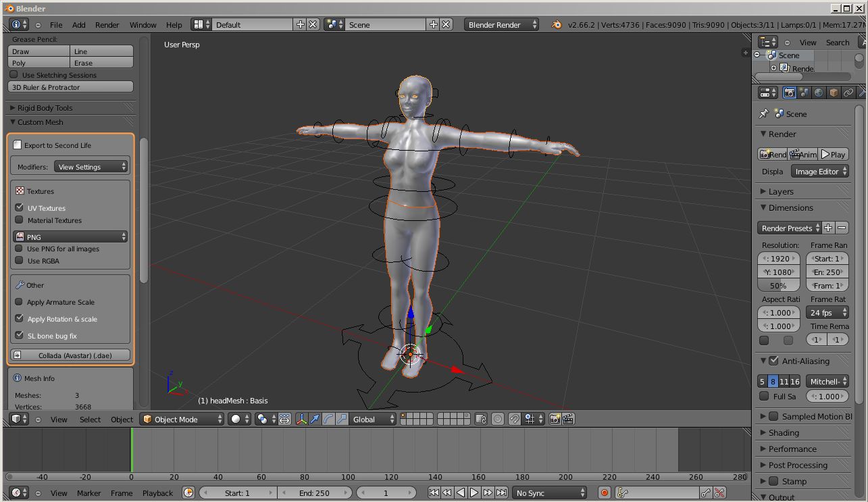Viewport: 868px width, 502px height.
Task: Open the Select menu in viewport header
Action: coord(90,420)
